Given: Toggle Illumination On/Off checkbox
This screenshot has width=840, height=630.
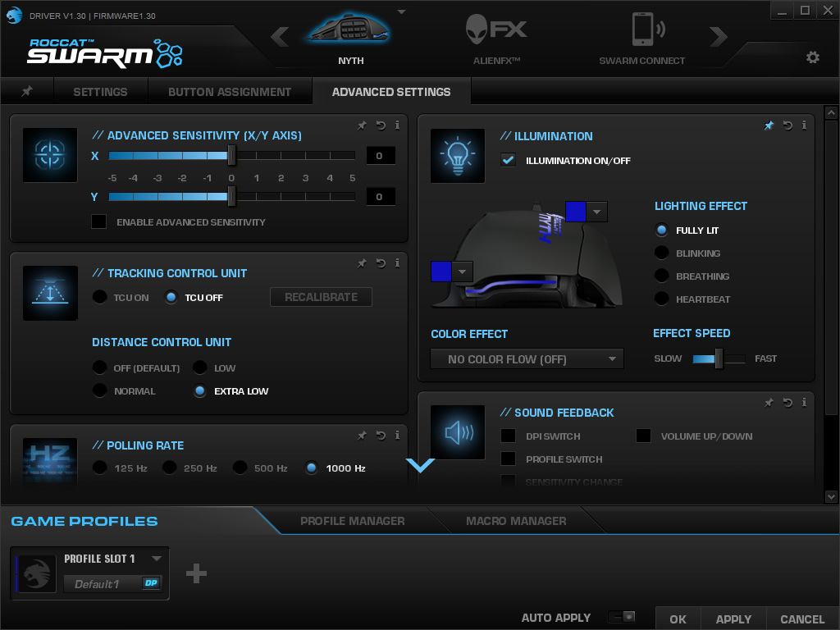Looking at the screenshot, I should (x=508, y=160).
